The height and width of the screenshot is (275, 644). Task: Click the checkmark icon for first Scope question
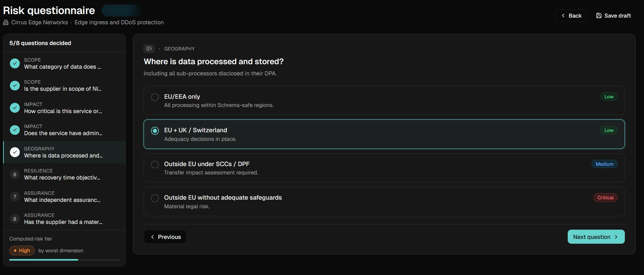pos(15,64)
